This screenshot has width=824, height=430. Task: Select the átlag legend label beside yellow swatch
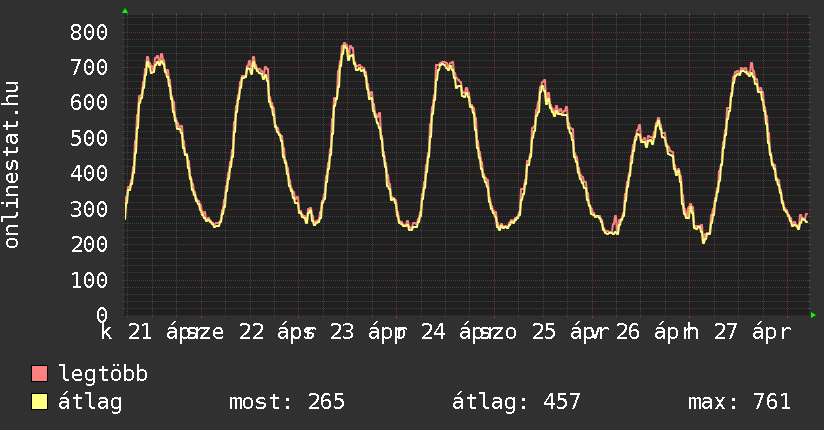coord(90,402)
